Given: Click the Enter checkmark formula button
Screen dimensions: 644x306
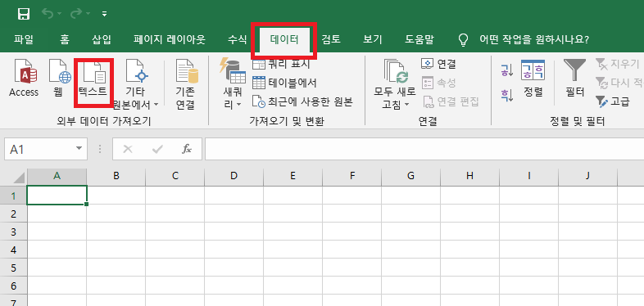Looking at the screenshot, I should [x=156, y=149].
